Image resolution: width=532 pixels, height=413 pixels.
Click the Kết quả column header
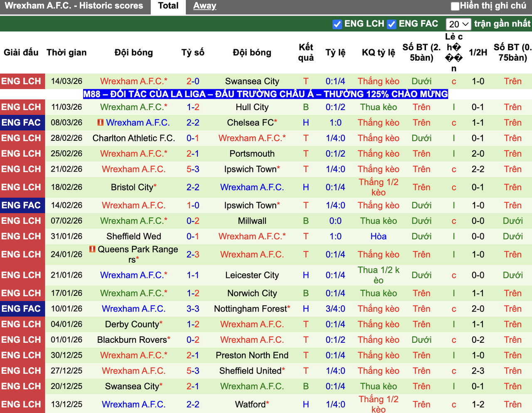pos(306,52)
